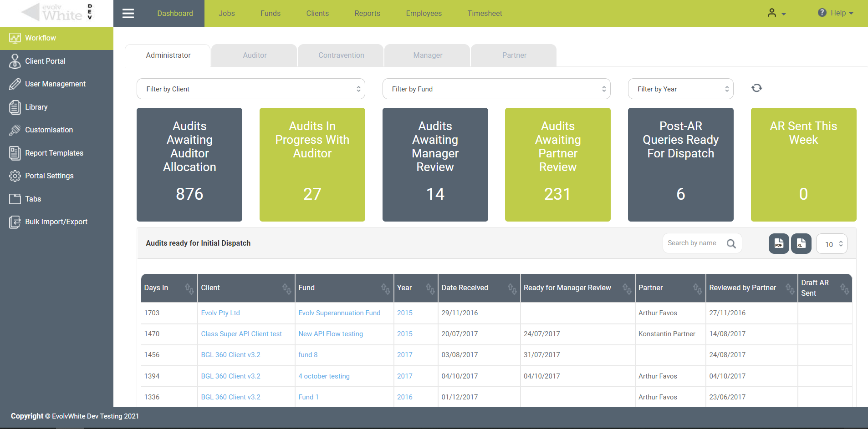Open the New API Flow testing fund
Image resolution: width=868 pixels, height=429 pixels.
pyautogui.click(x=331, y=334)
